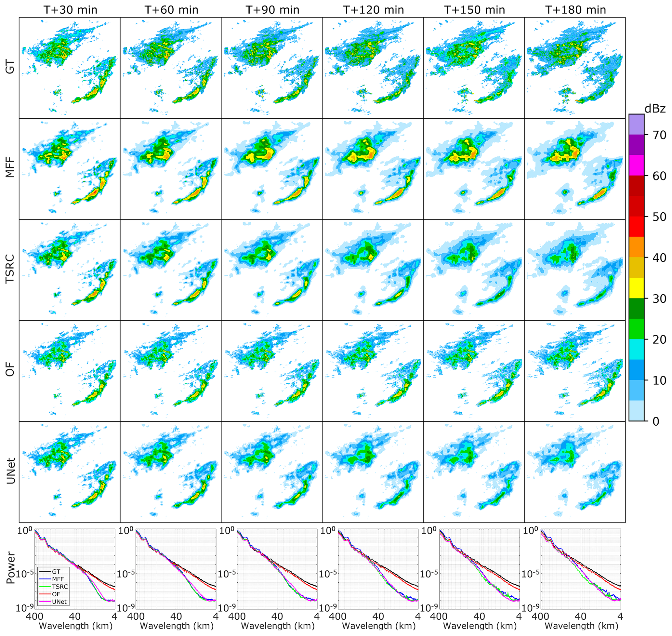Click the T+90 min column header
This screenshot has height=636, width=672.
click(272, 10)
